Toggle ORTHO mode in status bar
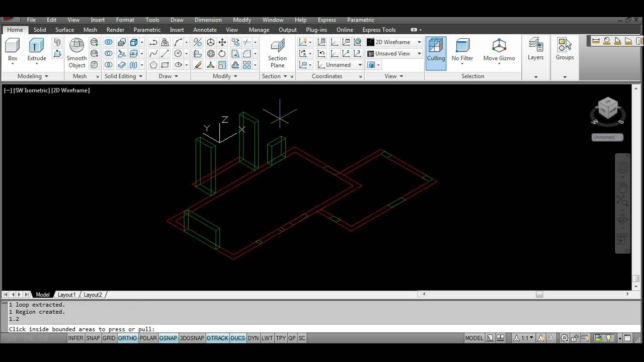The width and height of the screenshot is (644, 362). point(127,338)
